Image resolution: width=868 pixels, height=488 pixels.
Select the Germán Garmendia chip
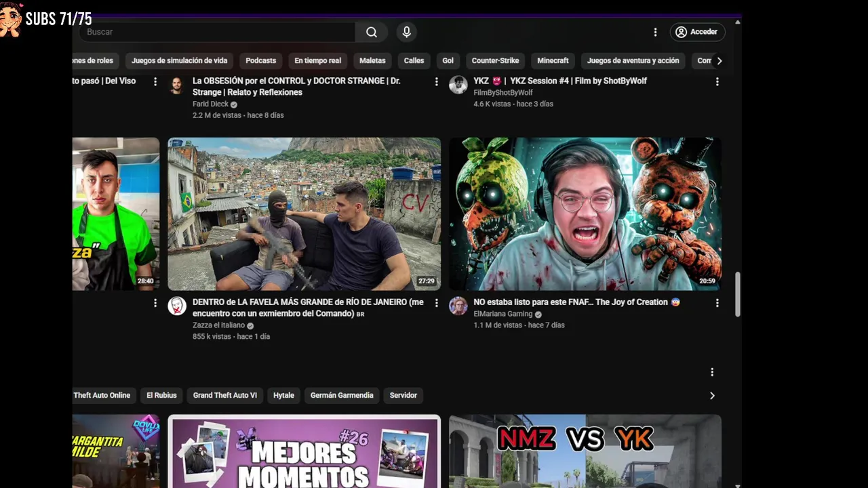point(342,396)
